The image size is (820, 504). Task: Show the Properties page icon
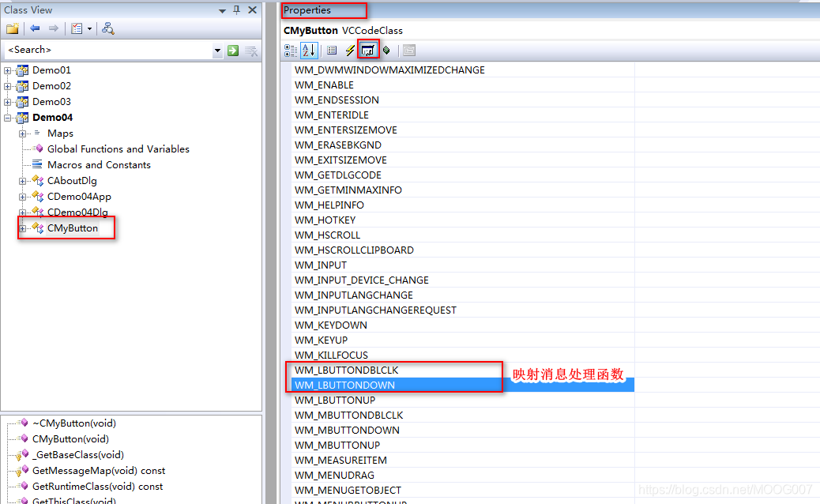[x=332, y=51]
